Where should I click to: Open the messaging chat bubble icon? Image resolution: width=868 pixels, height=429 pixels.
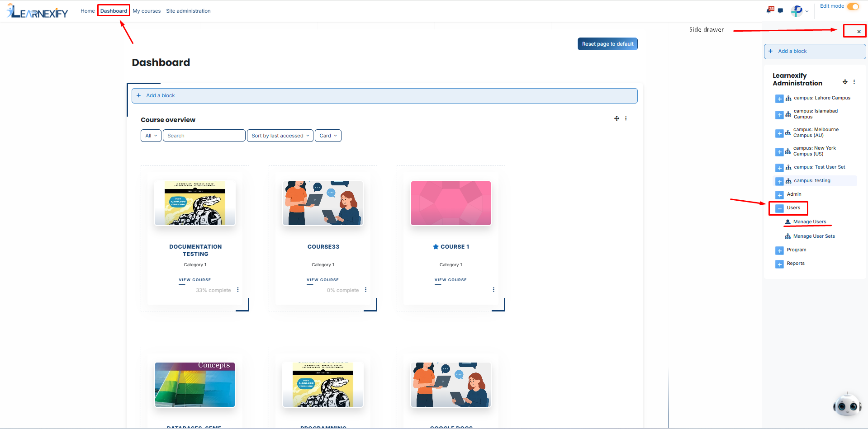780,10
